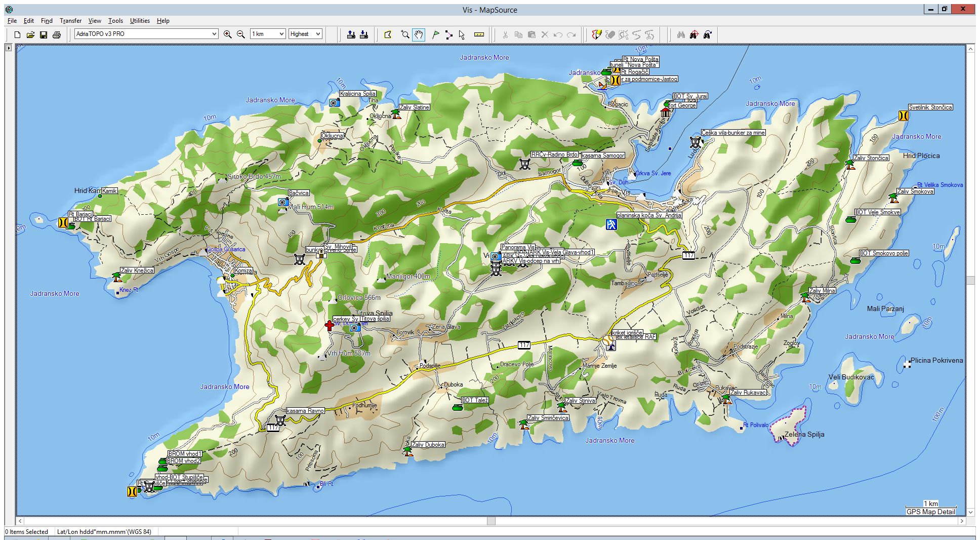Select the Zoom tool in toolbar

click(x=405, y=34)
